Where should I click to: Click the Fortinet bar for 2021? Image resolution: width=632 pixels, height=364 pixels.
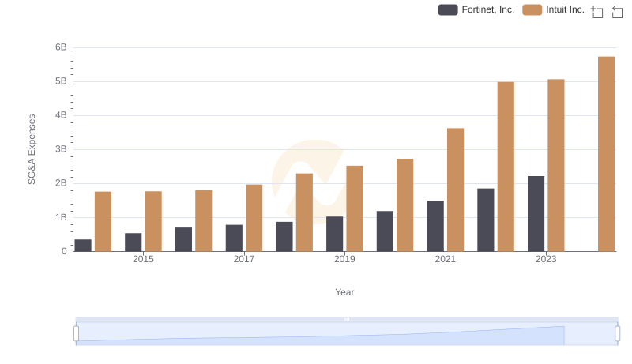click(435, 226)
